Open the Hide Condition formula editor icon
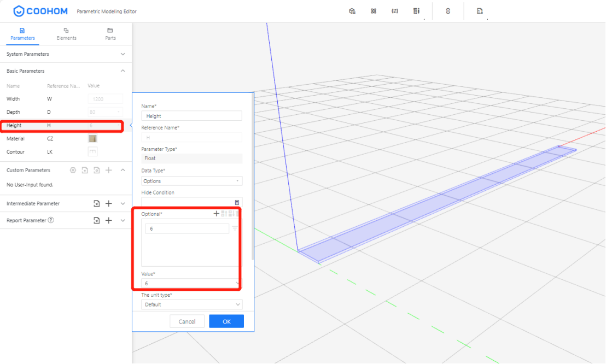This screenshot has height=364, width=606. tap(237, 202)
